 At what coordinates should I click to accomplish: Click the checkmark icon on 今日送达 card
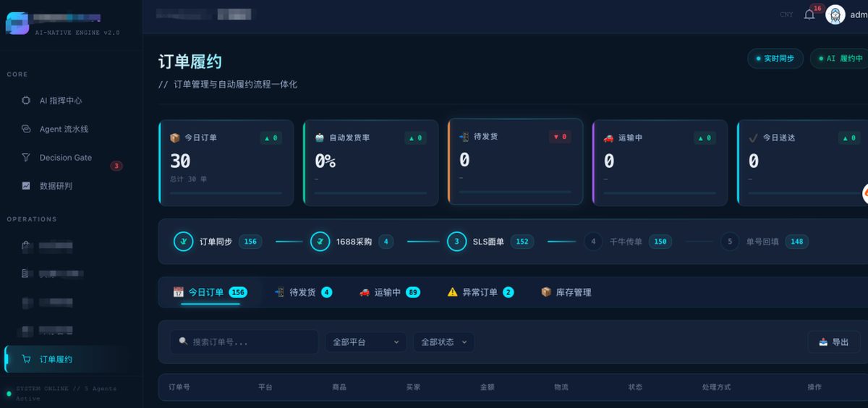(x=753, y=137)
